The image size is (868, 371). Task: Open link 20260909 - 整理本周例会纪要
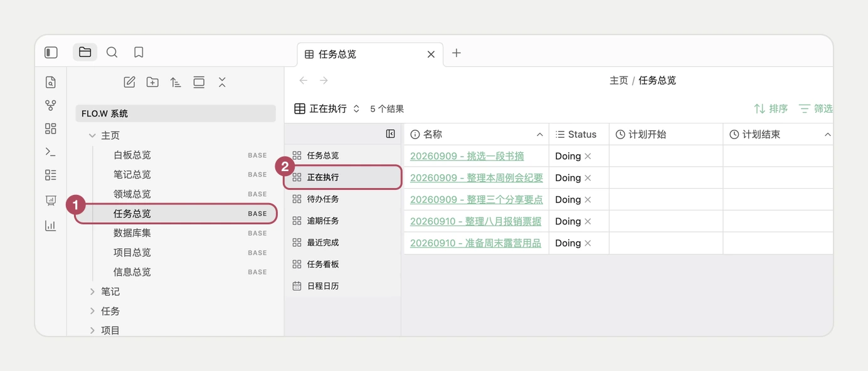pyautogui.click(x=477, y=178)
